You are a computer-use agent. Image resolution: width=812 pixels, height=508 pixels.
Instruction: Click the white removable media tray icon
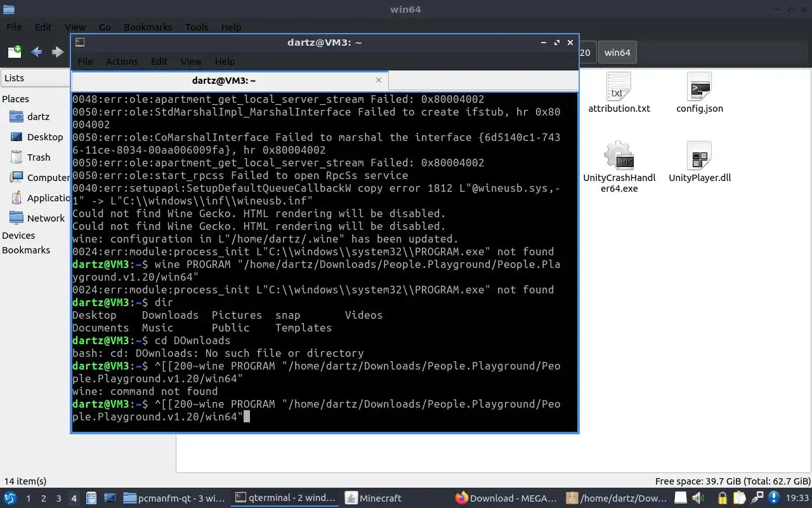[x=680, y=498]
